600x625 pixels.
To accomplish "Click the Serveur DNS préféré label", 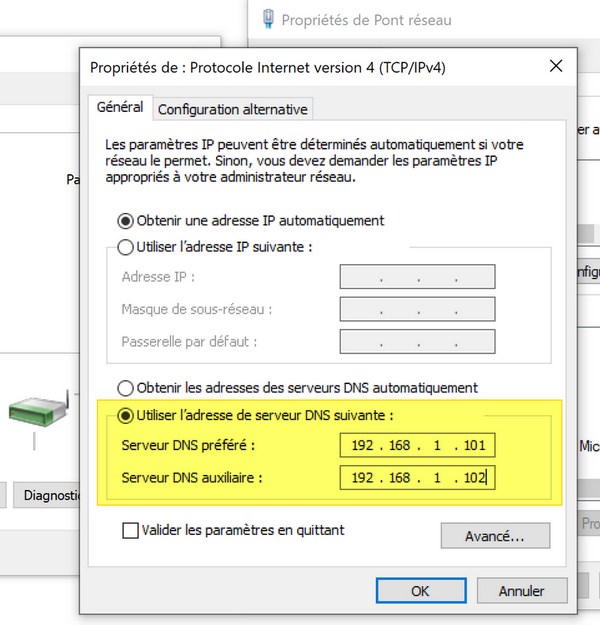I will (188, 445).
